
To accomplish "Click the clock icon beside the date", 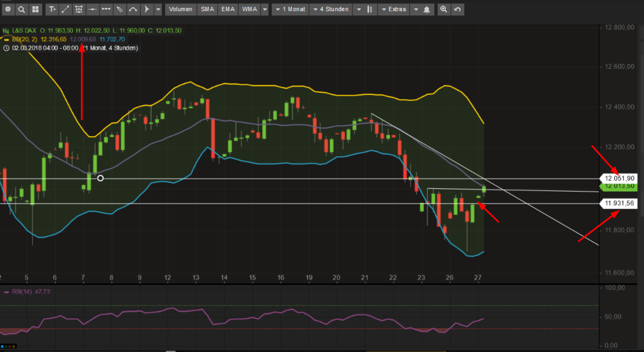I will (x=6, y=48).
